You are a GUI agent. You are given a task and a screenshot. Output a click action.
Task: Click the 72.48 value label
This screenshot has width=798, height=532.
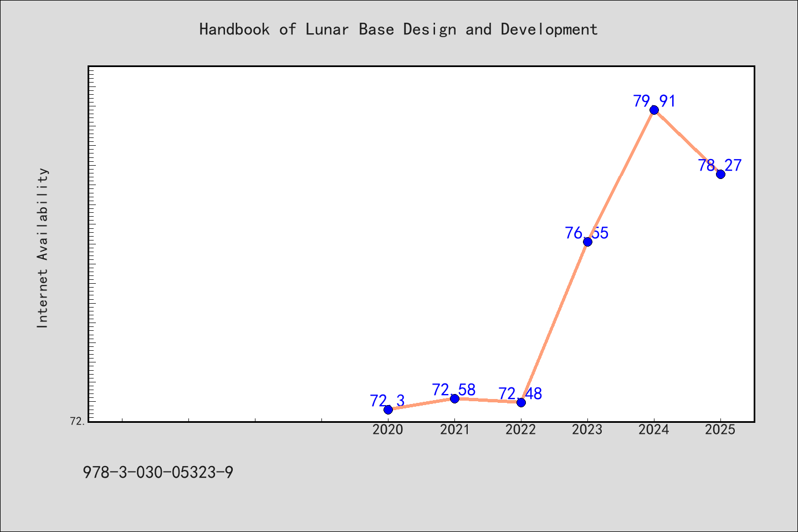[520, 393]
